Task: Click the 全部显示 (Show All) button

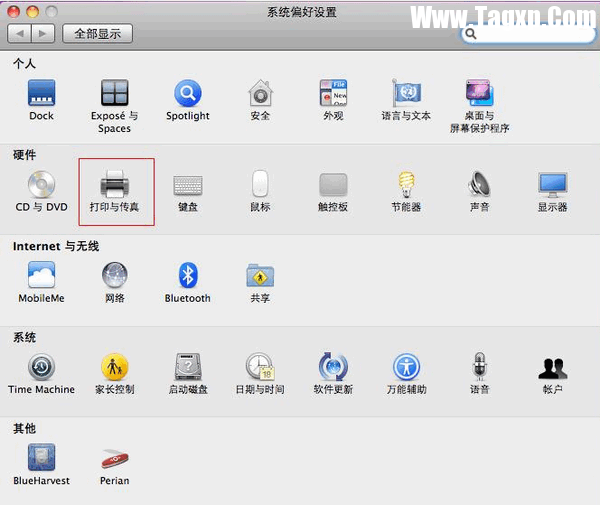Action: tap(98, 34)
